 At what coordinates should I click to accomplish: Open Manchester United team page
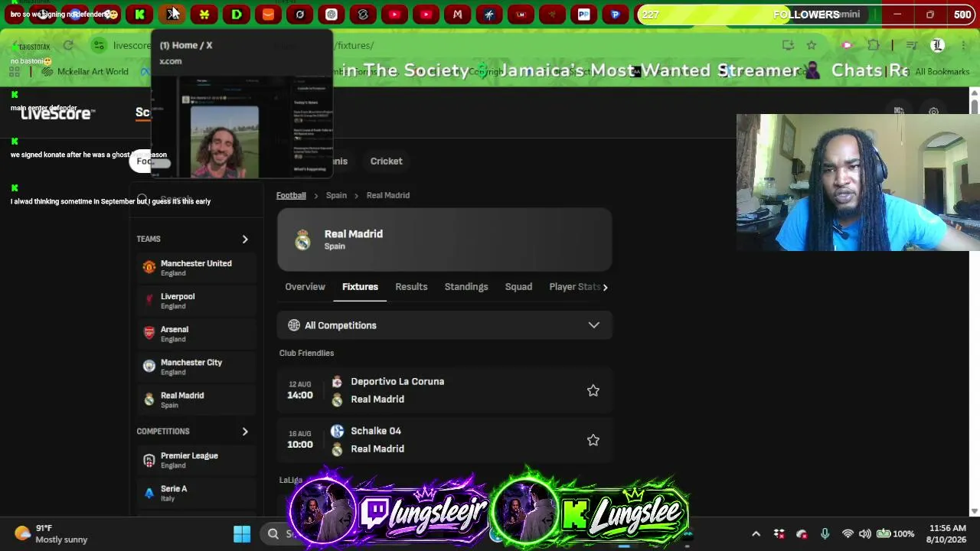[x=195, y=268]
